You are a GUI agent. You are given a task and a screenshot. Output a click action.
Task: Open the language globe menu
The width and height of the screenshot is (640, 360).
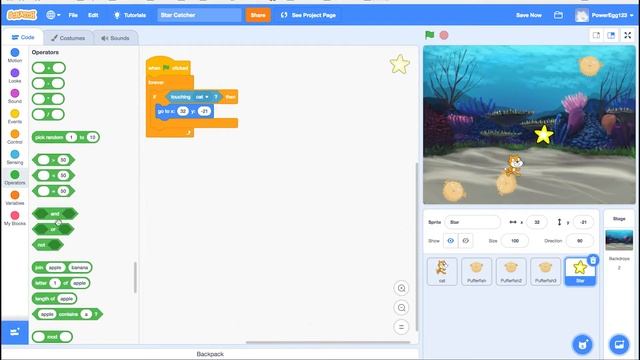point(53,15)
